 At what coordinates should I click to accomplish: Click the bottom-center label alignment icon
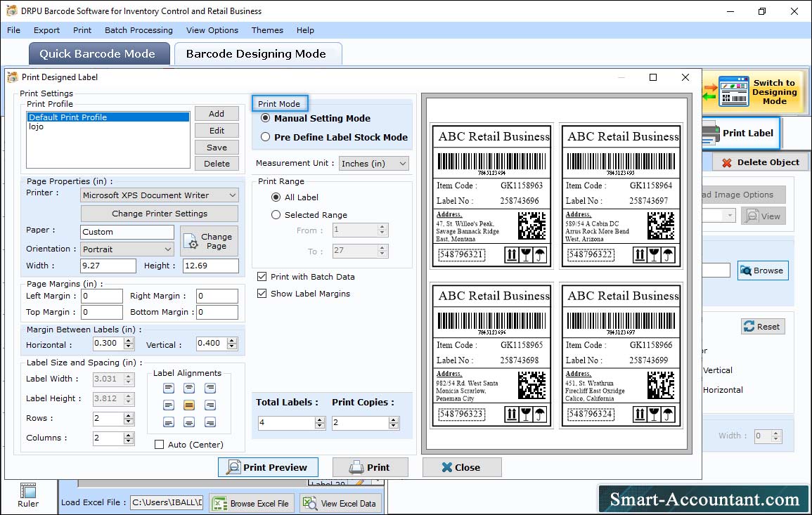189,422
